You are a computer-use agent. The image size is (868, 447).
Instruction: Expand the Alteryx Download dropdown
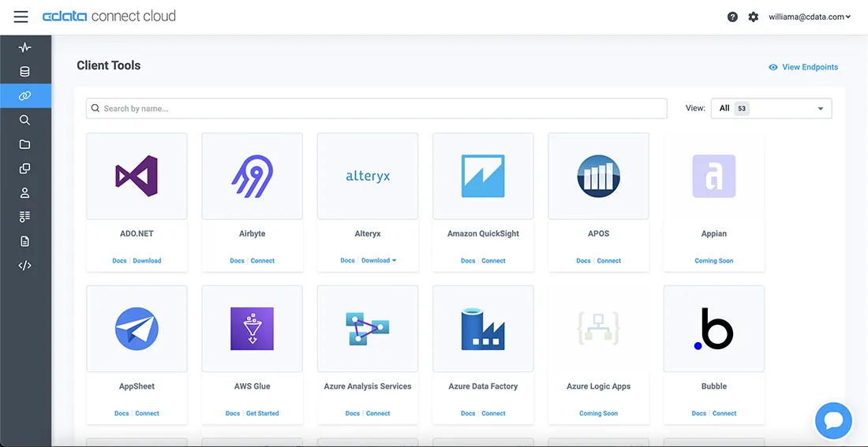[x=380, y=261]
